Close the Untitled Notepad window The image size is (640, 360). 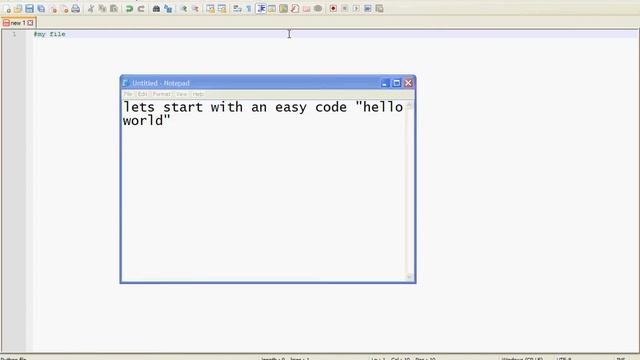click(408, 83)
